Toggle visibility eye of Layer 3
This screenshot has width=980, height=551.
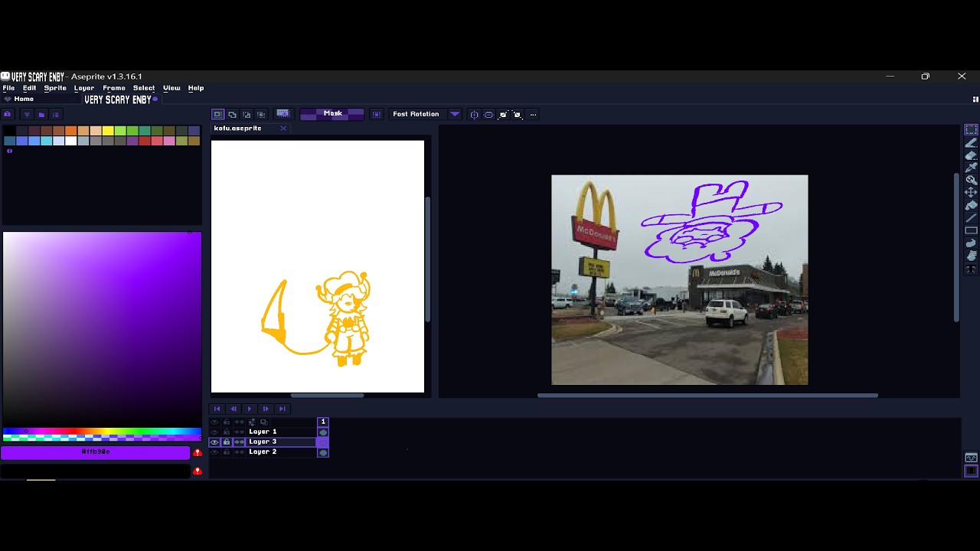pyautogui.click(x=214, y=442)
